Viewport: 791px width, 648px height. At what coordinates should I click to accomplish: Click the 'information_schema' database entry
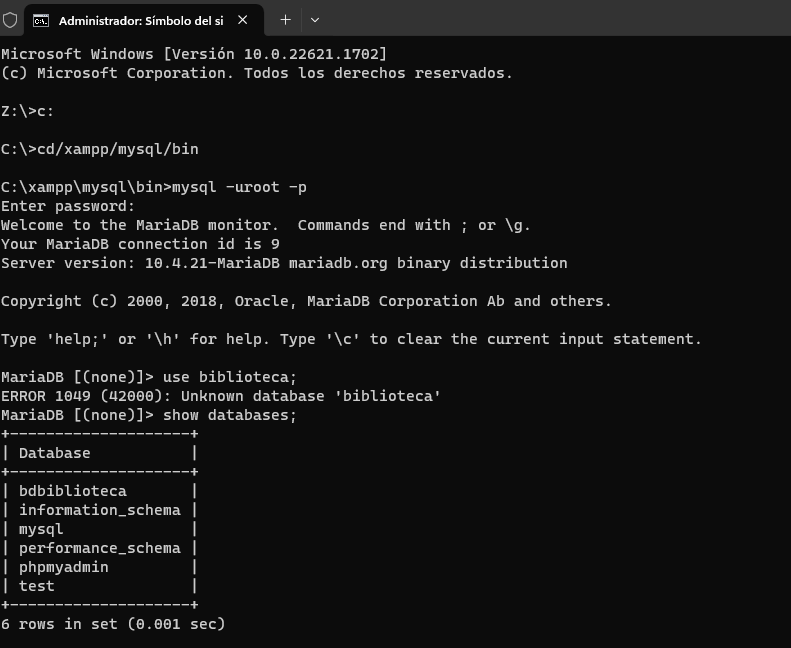coord(100,510)
